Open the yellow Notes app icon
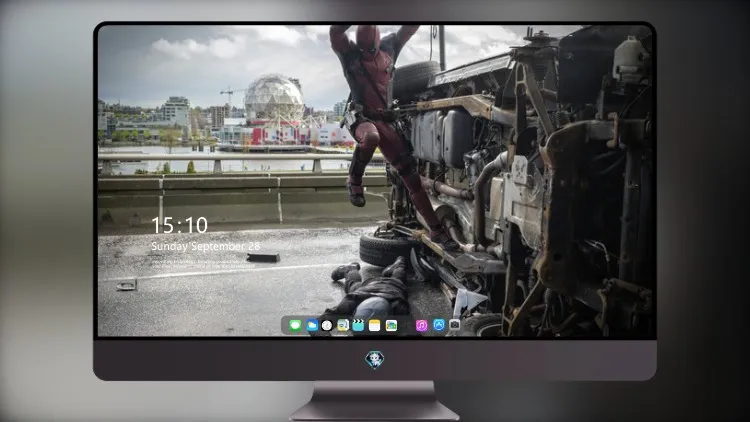This screenshot has height=422, width=750. coord(375,325)
